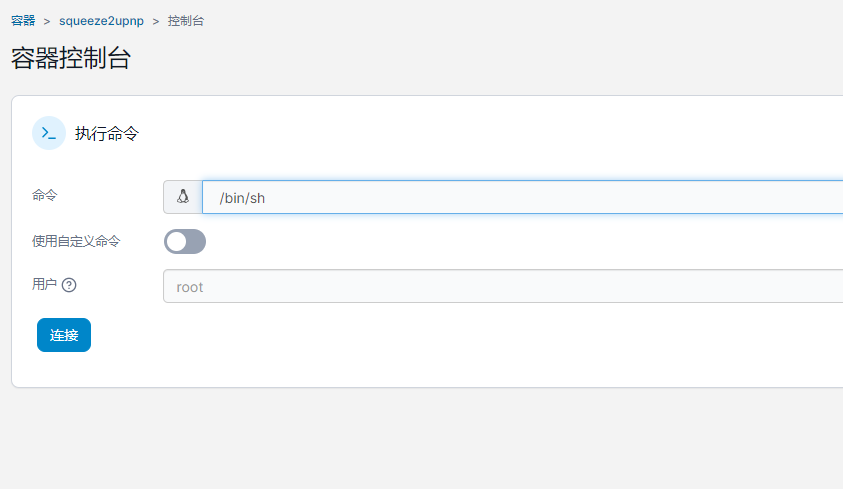This screenshot has width=843, height=489.
Task: Click the terminal prompt icon beside 执行命令
Action: [49, 133]
